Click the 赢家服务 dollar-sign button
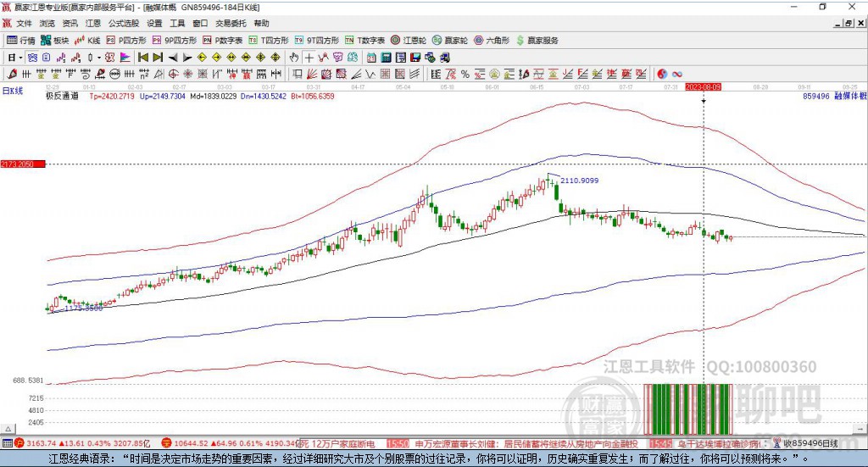Image resolution: width=868 pixels, height=467 pixels. click(x=537, y=41)
